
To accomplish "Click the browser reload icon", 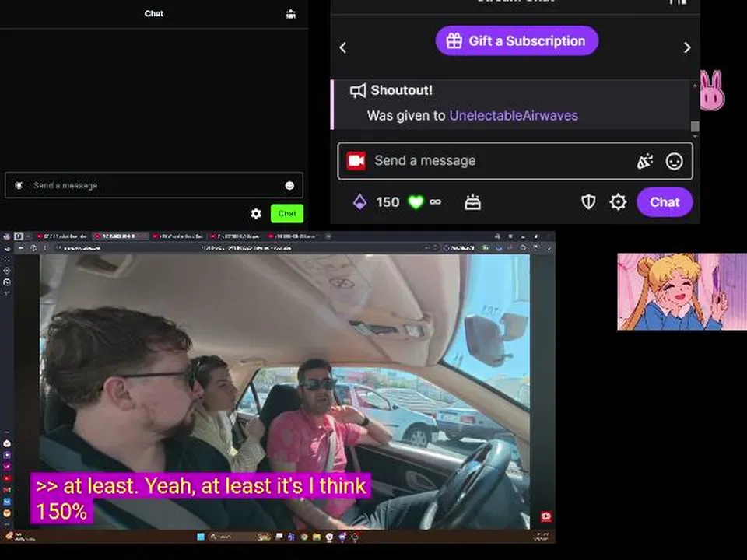I will click(33, 247).
